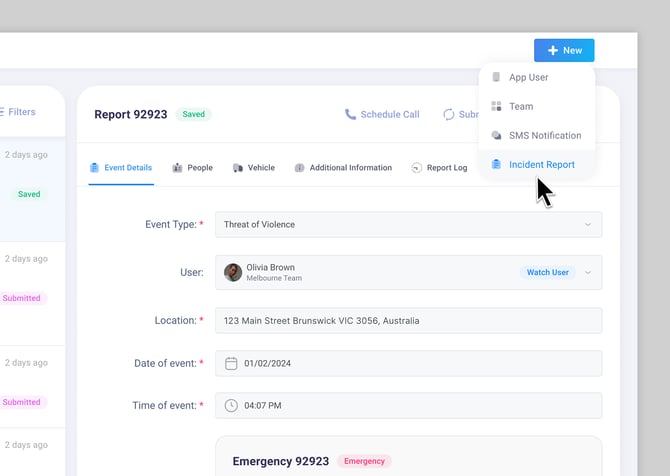Click Olivia Brown's avatar thumbnail

(x=233, y=273)
